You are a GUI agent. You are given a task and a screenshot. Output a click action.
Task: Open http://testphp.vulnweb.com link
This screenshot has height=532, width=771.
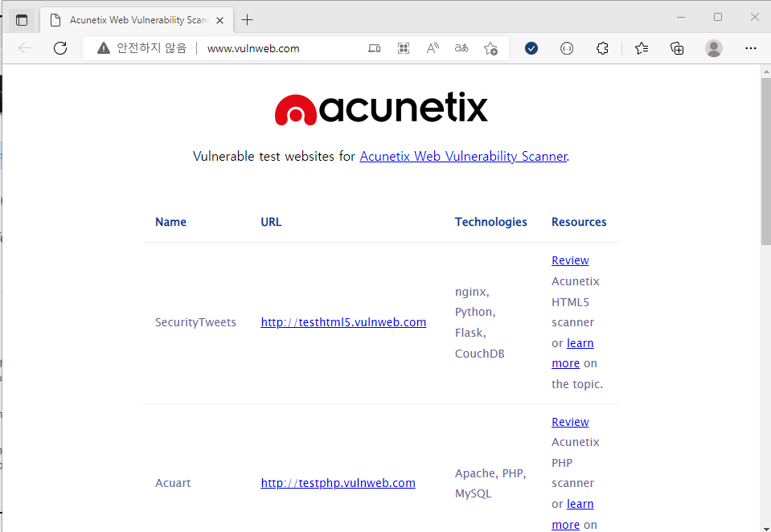tap(338, 483)
